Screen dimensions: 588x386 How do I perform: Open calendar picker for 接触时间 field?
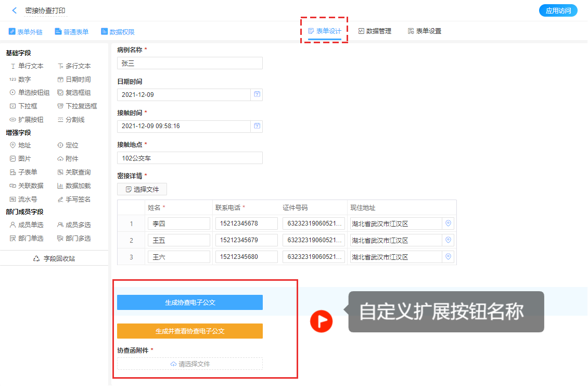257,126
